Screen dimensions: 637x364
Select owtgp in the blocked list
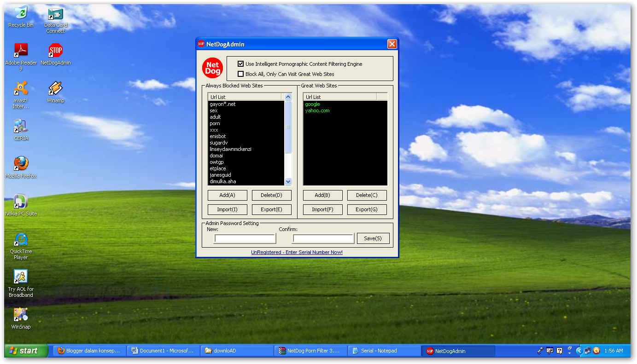point(217,162)
